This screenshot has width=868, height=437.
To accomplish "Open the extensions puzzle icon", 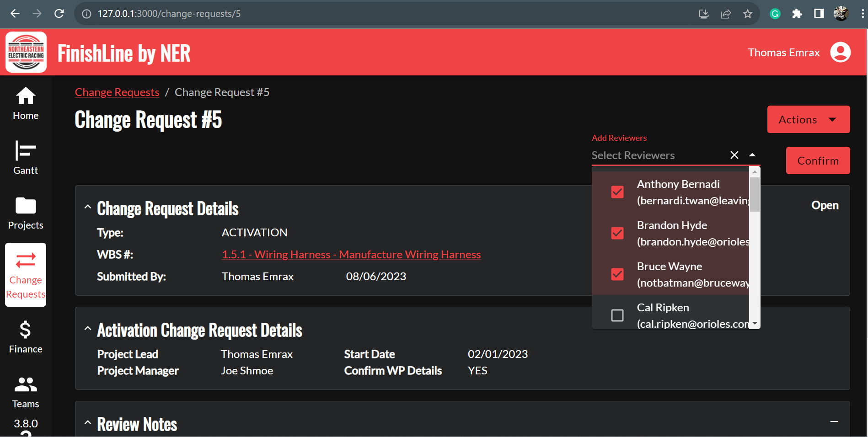I will [x=797, y=14].
